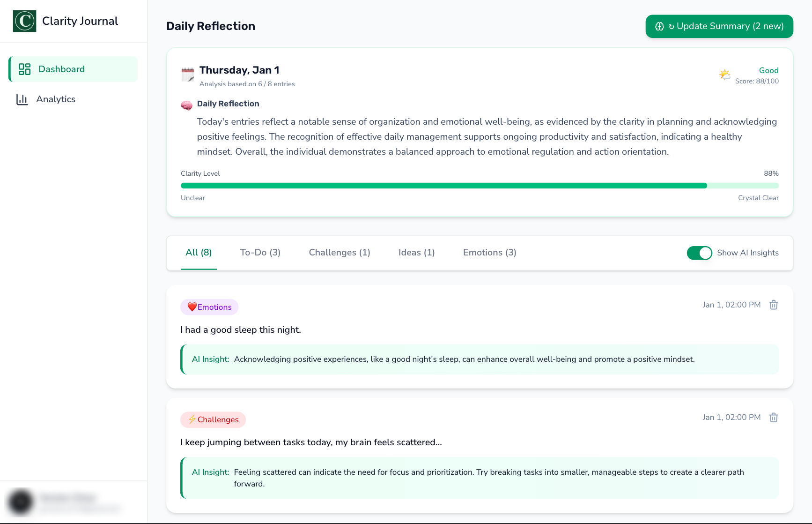Image resolution: width=812 pixels, height=524 pixels.
Task: Click the Dashboard grid icon
Action: tap(24, 69)
